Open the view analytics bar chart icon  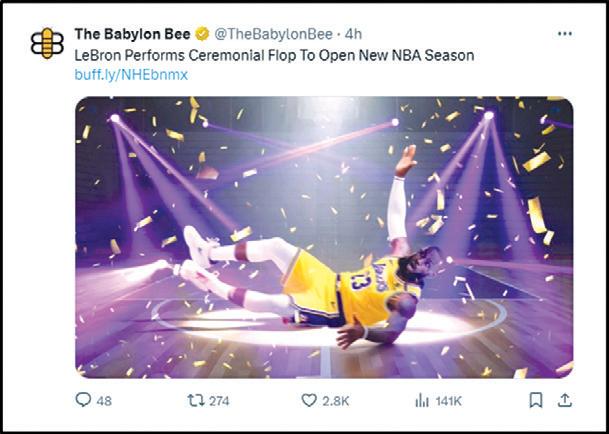tap(421, 400)
